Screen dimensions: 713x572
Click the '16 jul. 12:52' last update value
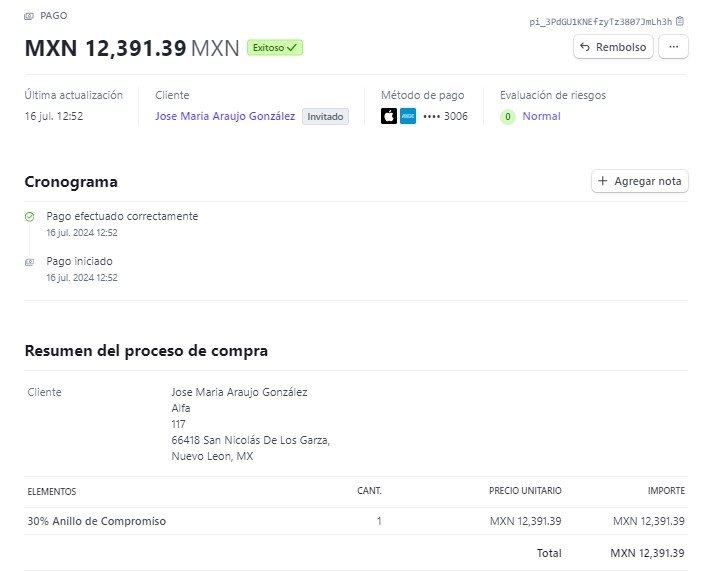(54, 116)
